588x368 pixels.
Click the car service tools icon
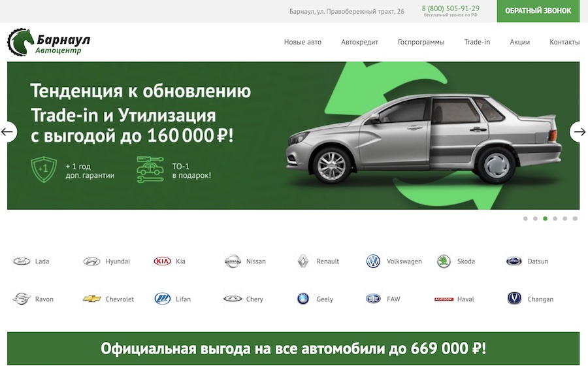coord(150,169)
